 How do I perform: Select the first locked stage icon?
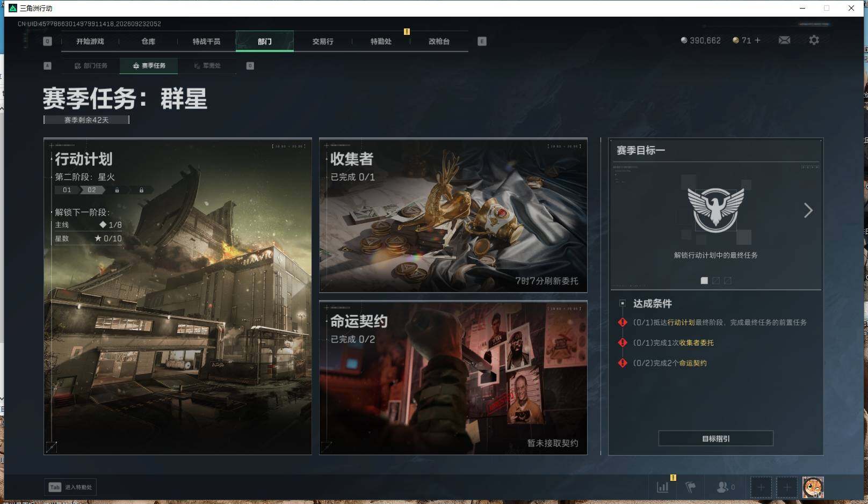[x=117, y=190]
